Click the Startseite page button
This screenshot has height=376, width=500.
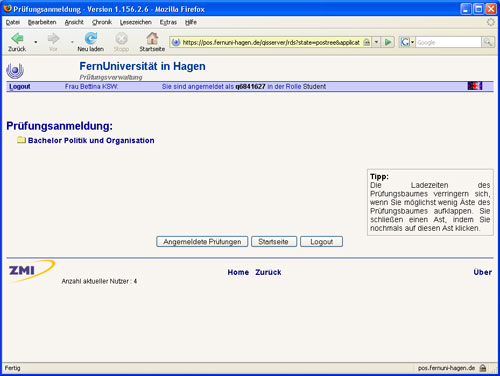pyautogui.click(x=274, y=242)
